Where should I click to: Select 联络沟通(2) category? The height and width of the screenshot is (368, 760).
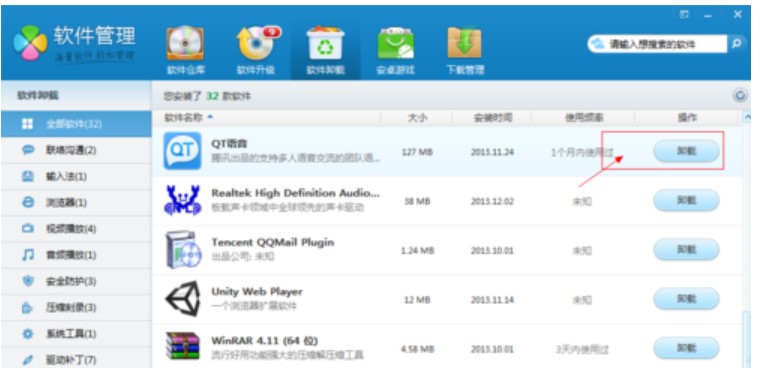[x=76, y=150]
